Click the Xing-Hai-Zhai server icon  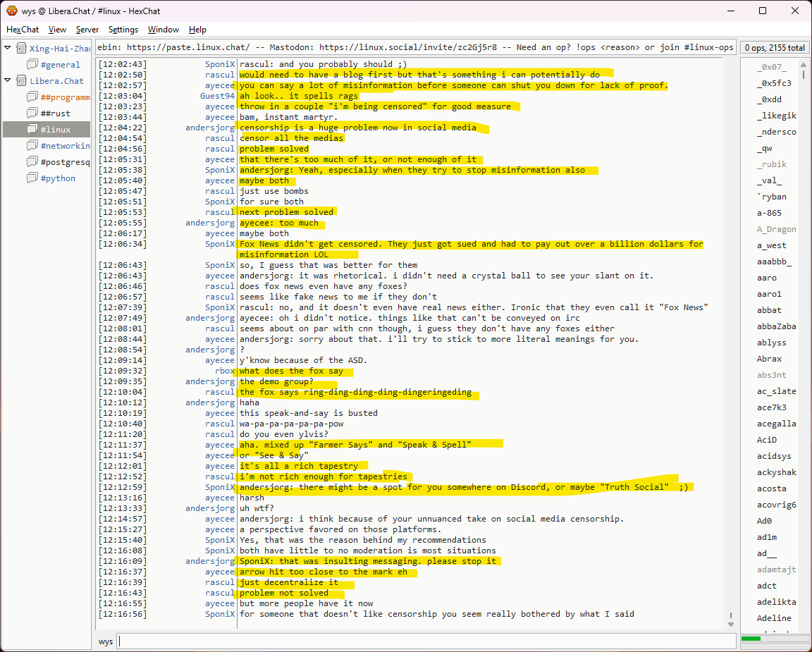(21, 49)
